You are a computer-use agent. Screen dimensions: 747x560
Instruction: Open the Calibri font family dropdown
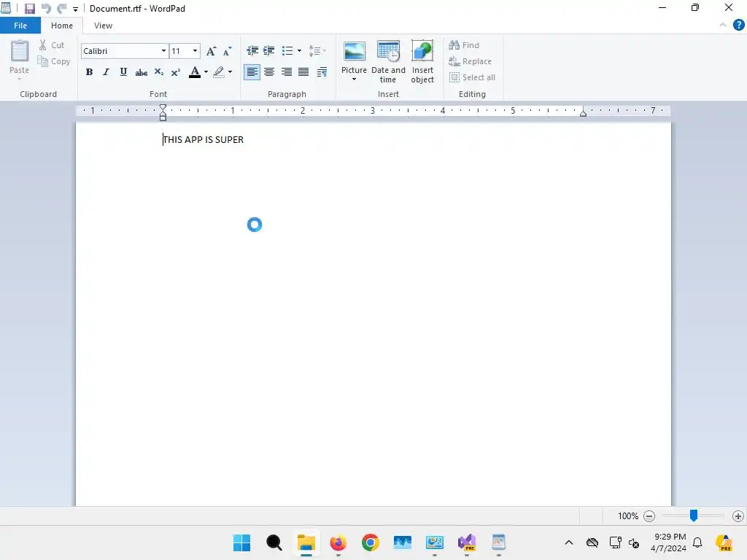pos(163,51)
